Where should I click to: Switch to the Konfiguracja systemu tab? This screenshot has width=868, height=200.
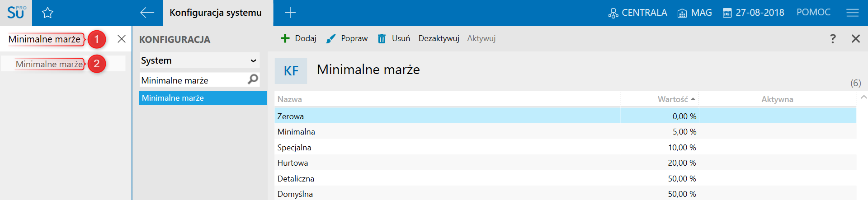(216, 13)
